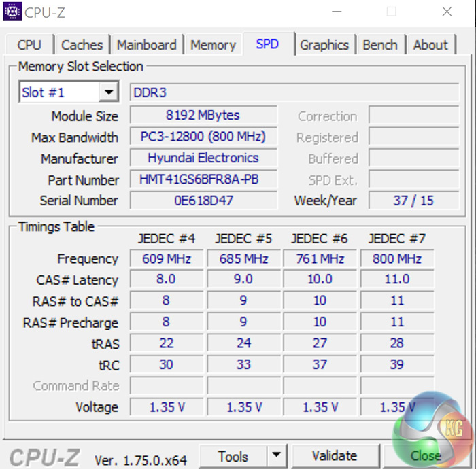
Task: Click the JEDEC #5 column header
Action: click(x=243, y=239)
